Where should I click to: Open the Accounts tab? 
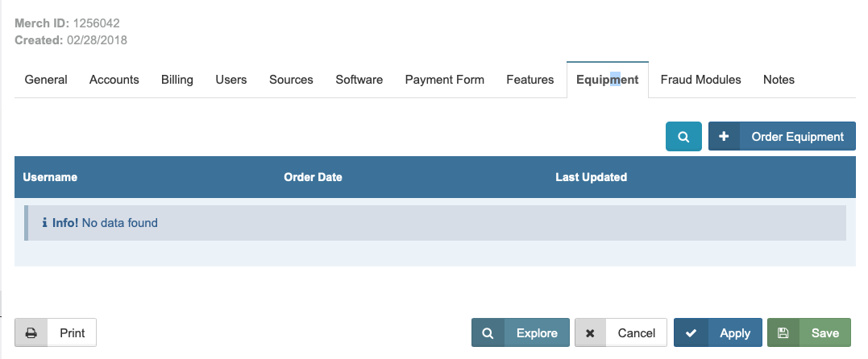[x=114, y=80]
